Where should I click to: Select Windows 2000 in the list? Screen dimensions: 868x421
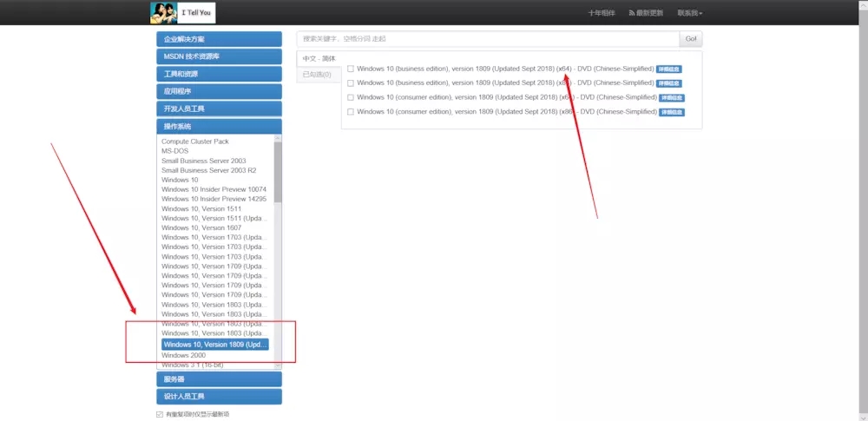coord(183,355)
